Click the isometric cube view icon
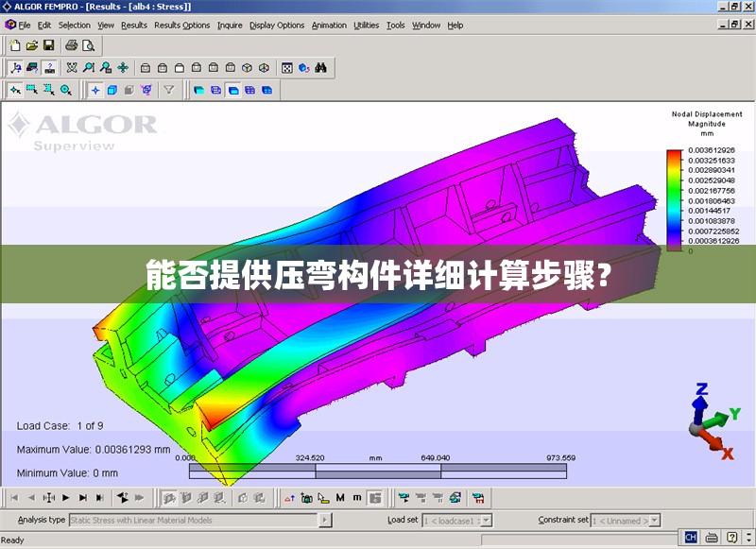This screenshot has width=756, height=549. [x=247, y=67]
